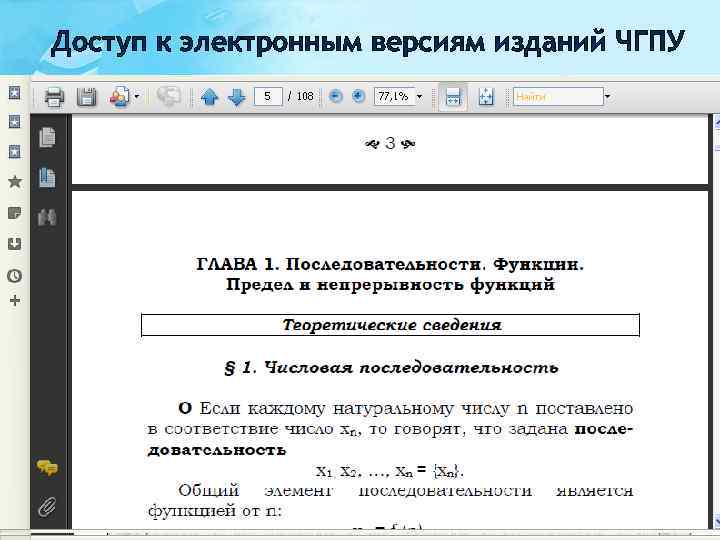Click the Print icon in the toolbar
This screenshot has height=540, width=720.
pyautogui.click(x=54, y=97)
